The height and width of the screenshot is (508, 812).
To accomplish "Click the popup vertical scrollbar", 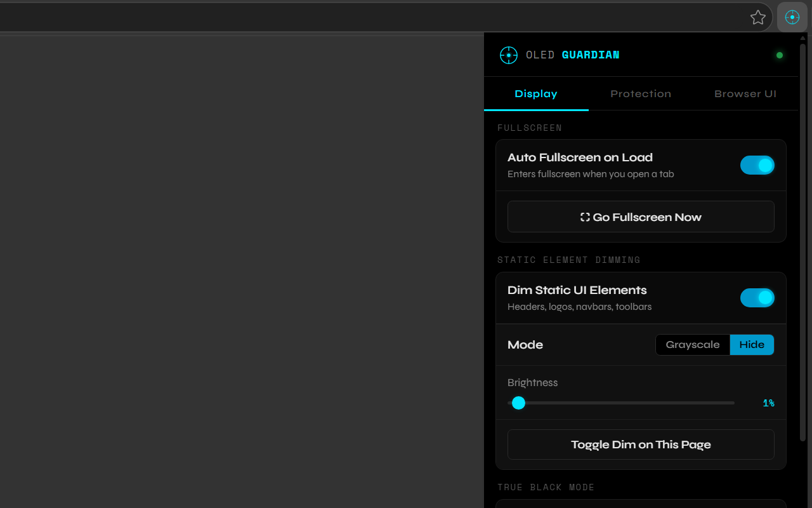I will (802, 241).
